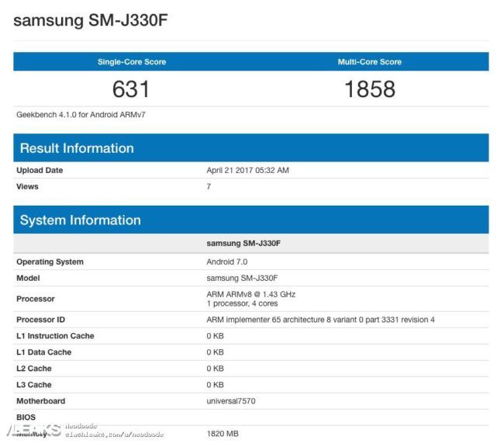The height and width of the screenshot is (447, 504).
Task: Click the L1 Instruction Cache label
Action: coord(55,336)
